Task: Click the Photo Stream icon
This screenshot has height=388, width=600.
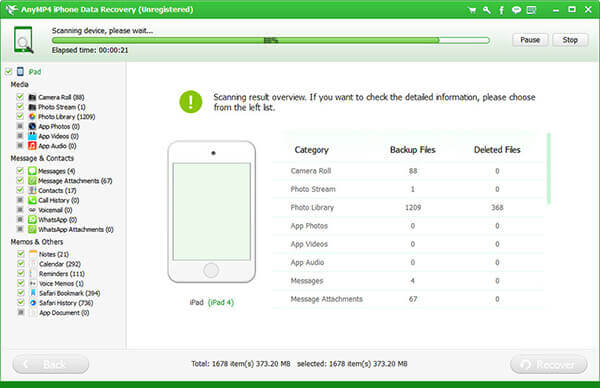Action: [x=32, y=107]
